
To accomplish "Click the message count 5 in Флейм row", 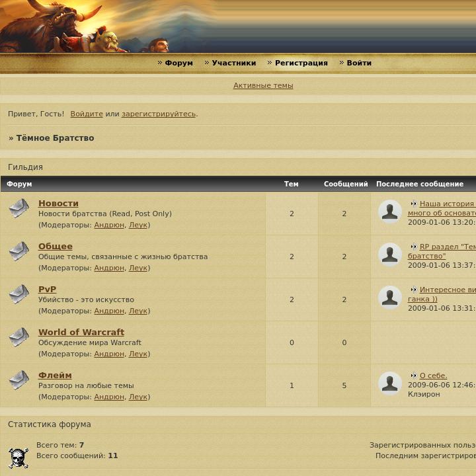I will 344,385.
